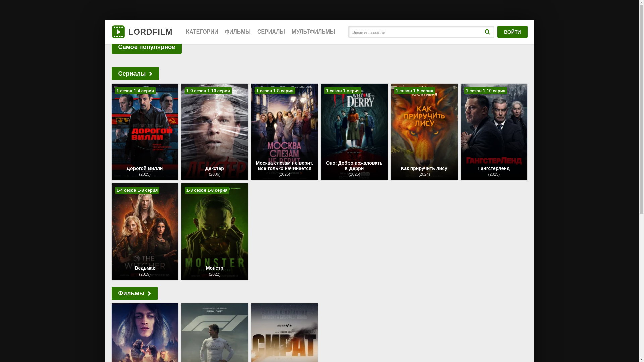The width and height of the screenshot is (644, 362).
Task: Click the Гангстерленд title text
Action: 494,168
